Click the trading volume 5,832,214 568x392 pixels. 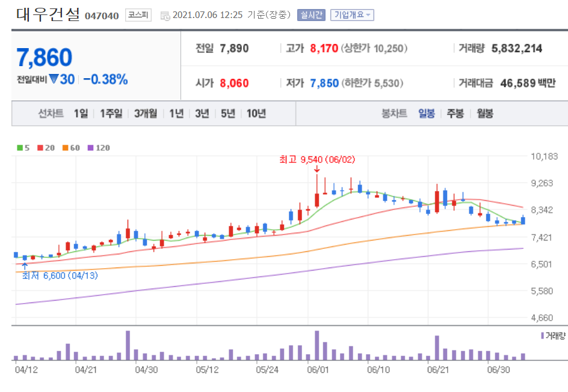[x=517, y=48]
